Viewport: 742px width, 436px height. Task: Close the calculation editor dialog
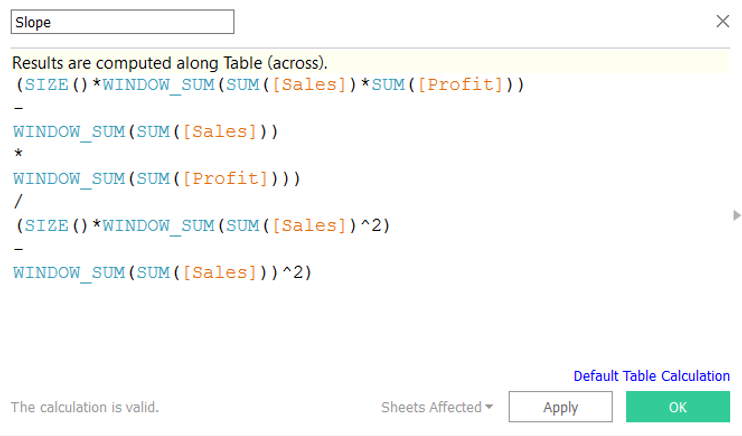point(723,21)
